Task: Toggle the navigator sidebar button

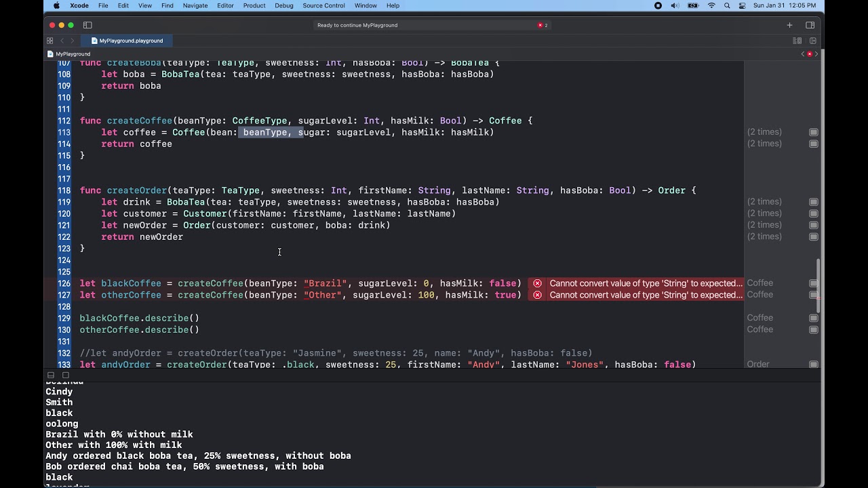Action: pyautogui.click(x=87, y=25)
